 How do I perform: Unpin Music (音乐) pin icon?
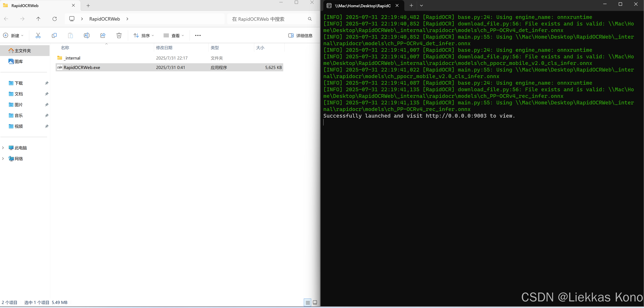click(x=47, y=115)
